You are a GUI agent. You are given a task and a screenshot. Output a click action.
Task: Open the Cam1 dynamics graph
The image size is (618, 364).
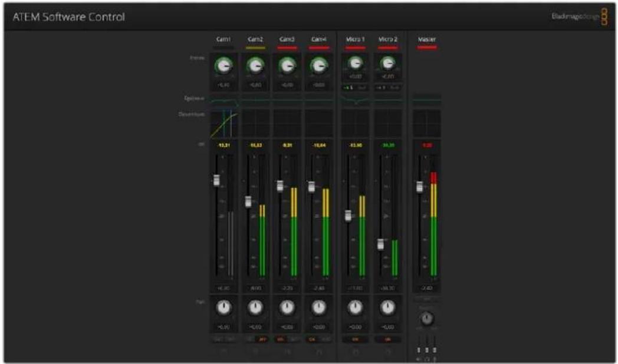pos(223,124)
